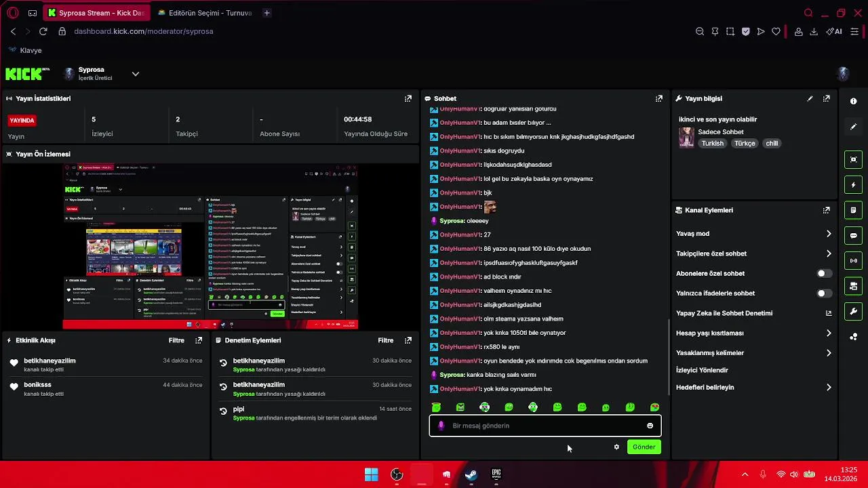Click the purple microphone identity icon
Screen dimensions: 868x488
[441, 426]
